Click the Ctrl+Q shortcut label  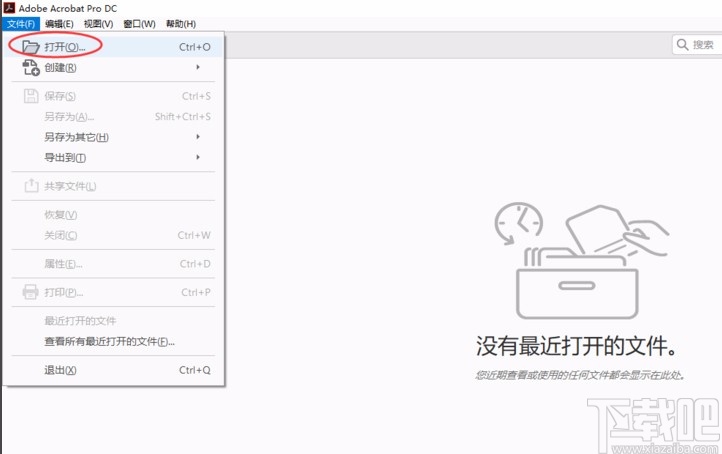coord(195,370)
